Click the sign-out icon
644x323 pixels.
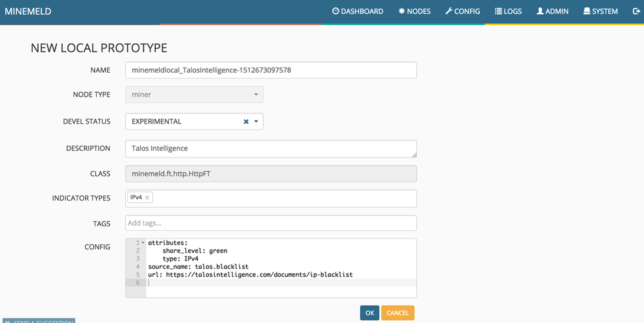[x=636, y=12]
